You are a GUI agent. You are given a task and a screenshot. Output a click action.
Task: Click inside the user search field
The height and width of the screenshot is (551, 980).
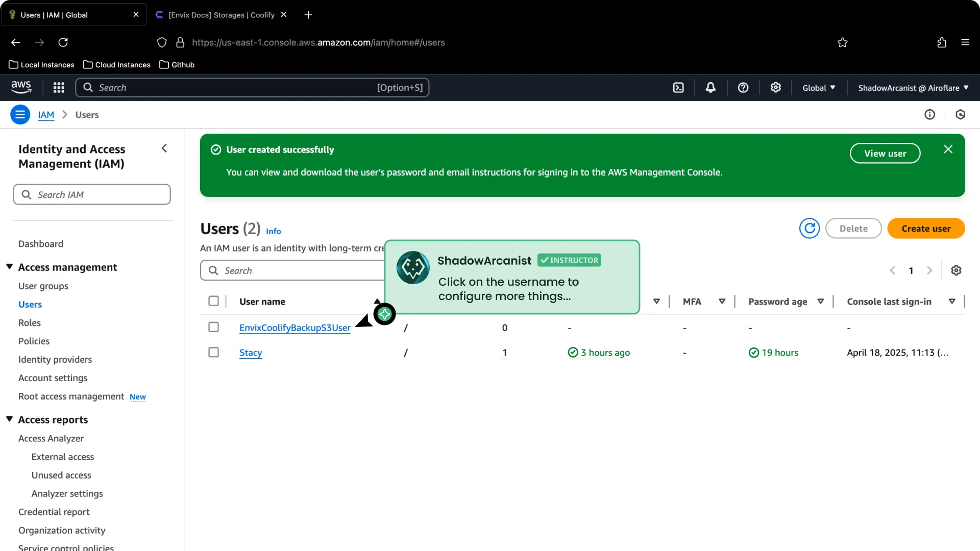(286, 270)
